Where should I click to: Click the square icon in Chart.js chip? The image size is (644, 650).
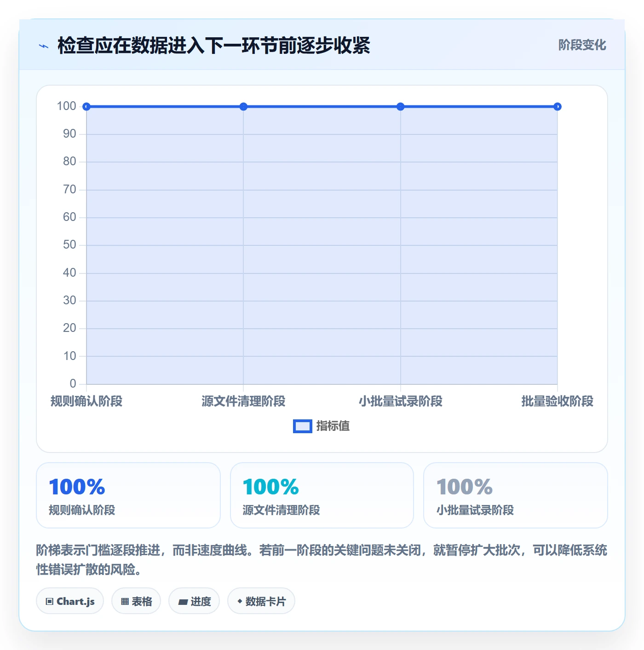pos(50,602)
